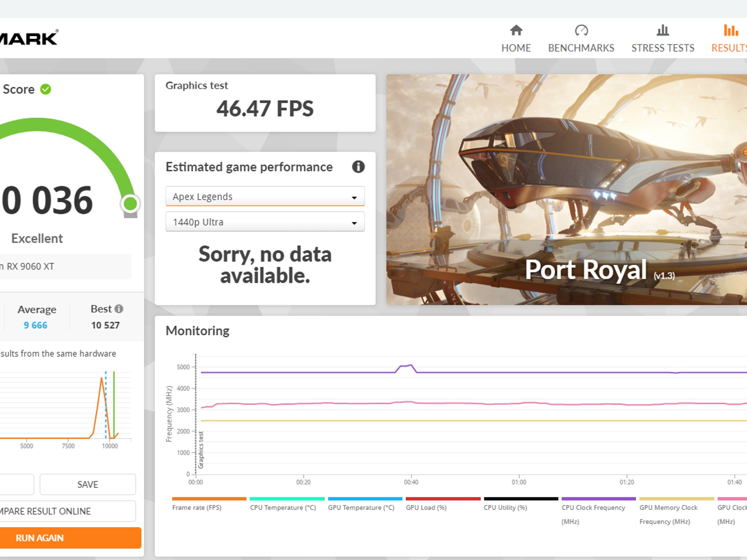Viewport: 747px width, 560px height.
Task: Toggle the GPU Temperature legend swatch
Action: 365,499
